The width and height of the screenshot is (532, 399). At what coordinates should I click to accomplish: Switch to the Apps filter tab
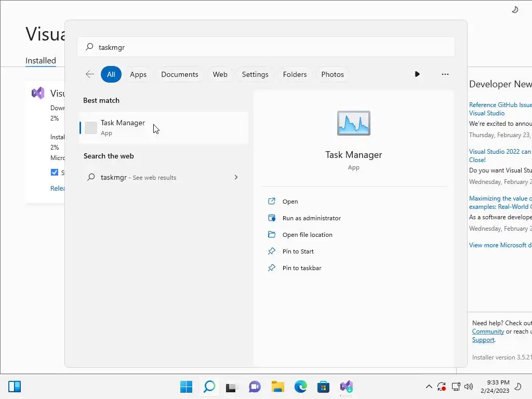click(138, 74)
